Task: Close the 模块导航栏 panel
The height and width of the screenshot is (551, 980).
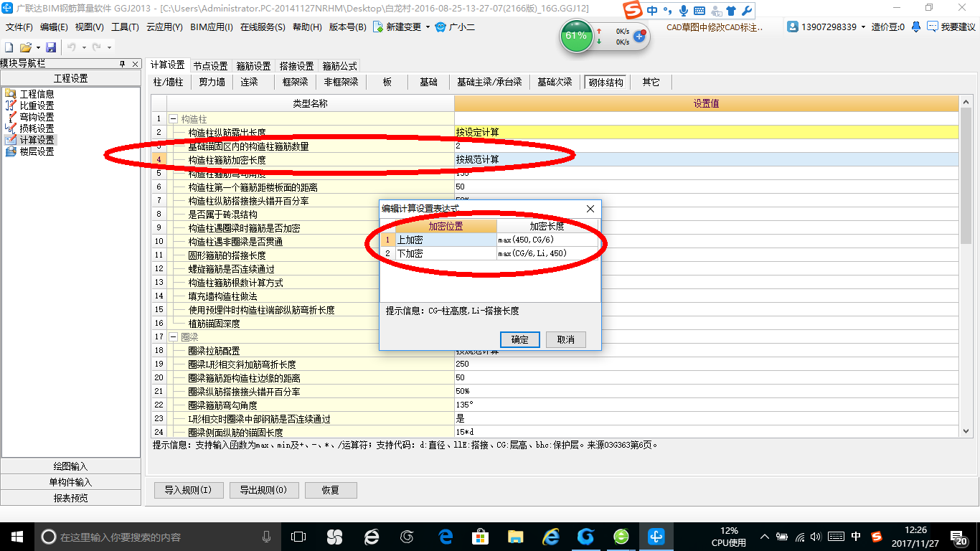Action: tap(135, 64)
